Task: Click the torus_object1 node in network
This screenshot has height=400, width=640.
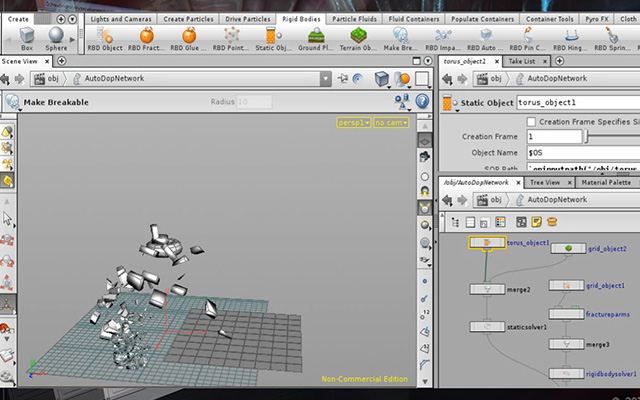Action: (487, 243)
